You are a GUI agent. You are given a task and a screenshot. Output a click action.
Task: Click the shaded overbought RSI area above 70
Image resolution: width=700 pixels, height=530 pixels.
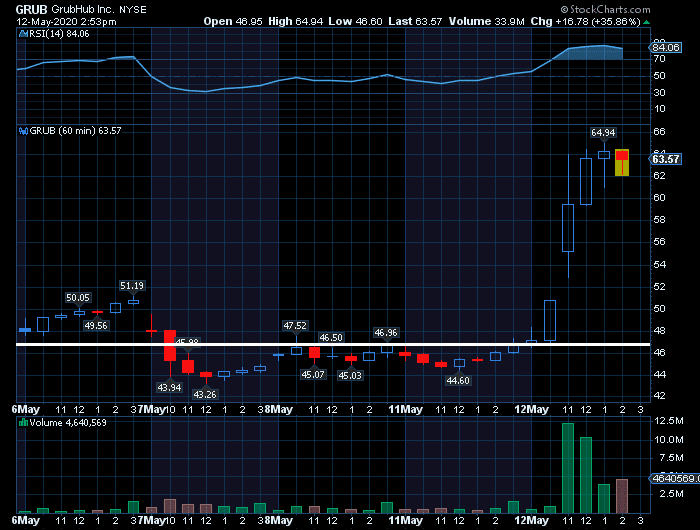592,53
